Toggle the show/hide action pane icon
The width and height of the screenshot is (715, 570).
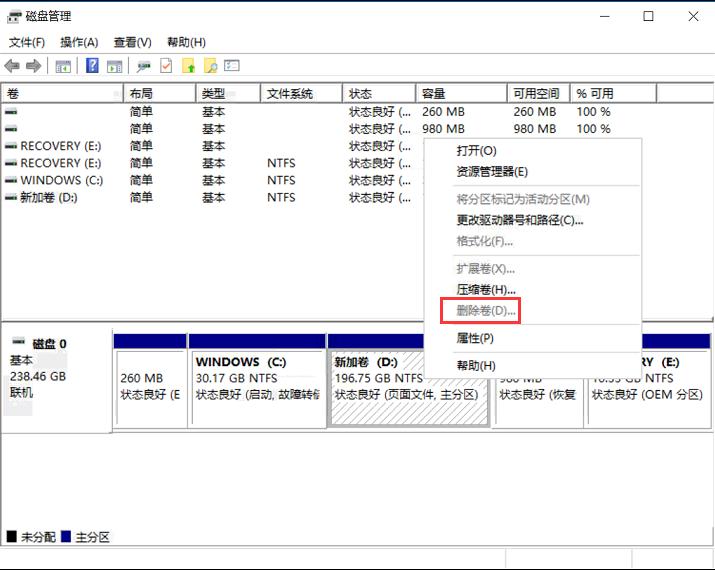pyautogui.click(x=114, y=67)
